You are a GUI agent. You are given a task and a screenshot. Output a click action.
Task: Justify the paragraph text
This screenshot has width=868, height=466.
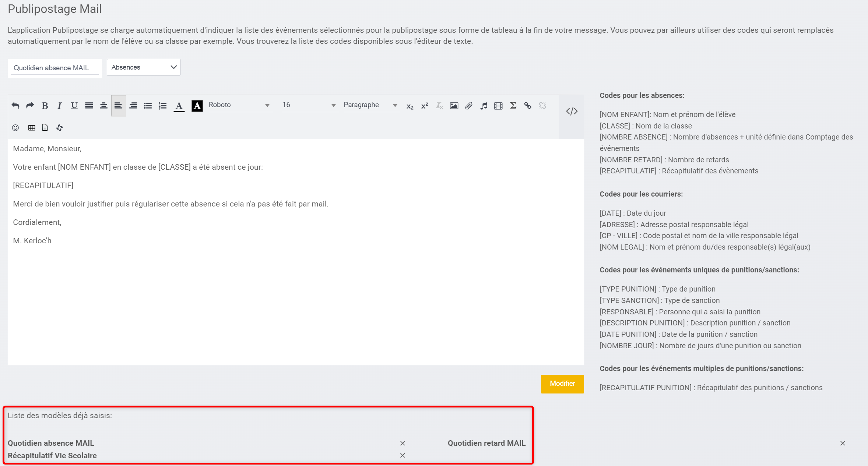pyautogui.click(x=89, y=106)
